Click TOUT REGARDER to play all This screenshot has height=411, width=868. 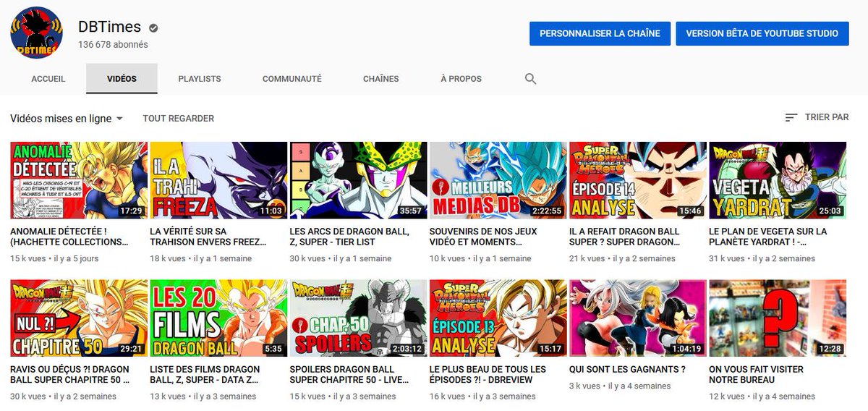179,118
